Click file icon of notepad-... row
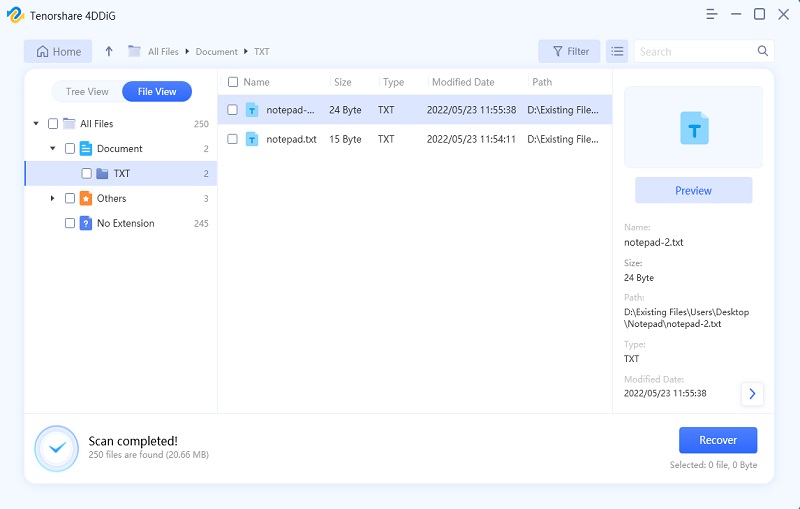Viewport: 800px width, 509px height. point(252,110)
